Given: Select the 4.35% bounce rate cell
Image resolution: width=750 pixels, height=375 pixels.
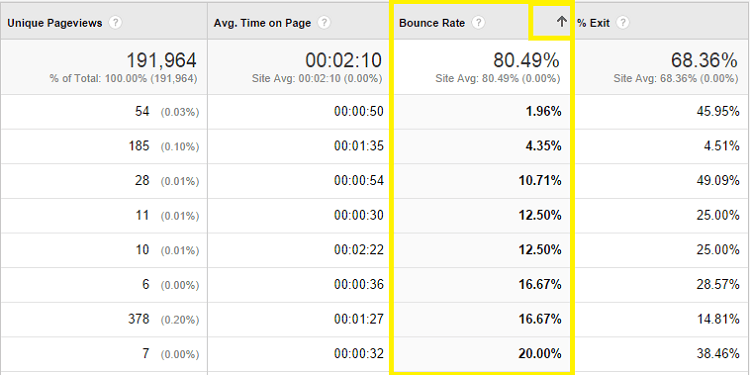Looking at the screenshot, I should click(x=482, y=146).
